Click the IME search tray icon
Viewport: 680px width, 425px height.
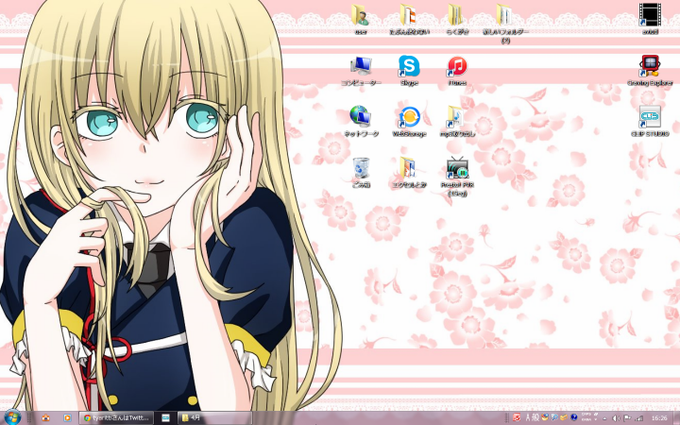[555, 417]
